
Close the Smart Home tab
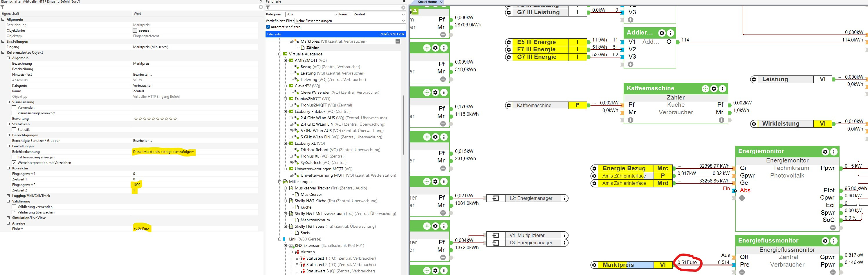441,2
